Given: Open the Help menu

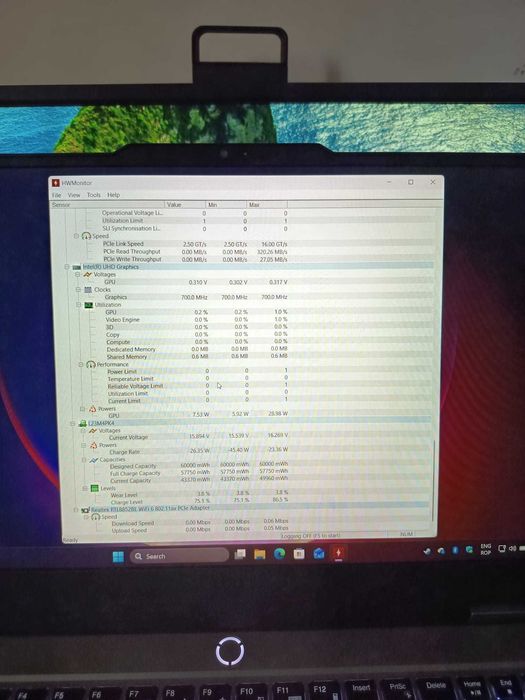Looking at the screenshot, I should pyautogui.click(x=113, y=195).
